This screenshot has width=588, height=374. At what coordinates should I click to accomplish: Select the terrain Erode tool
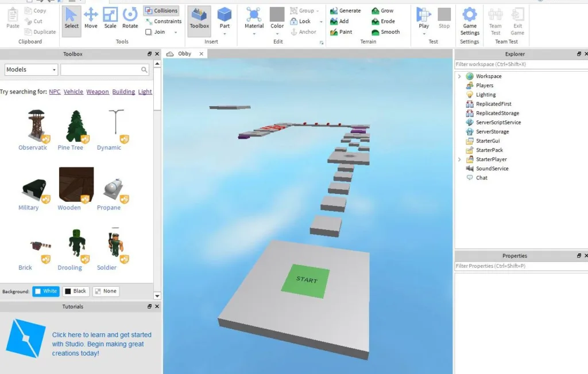pyautogui.click(x=385, y=21)
